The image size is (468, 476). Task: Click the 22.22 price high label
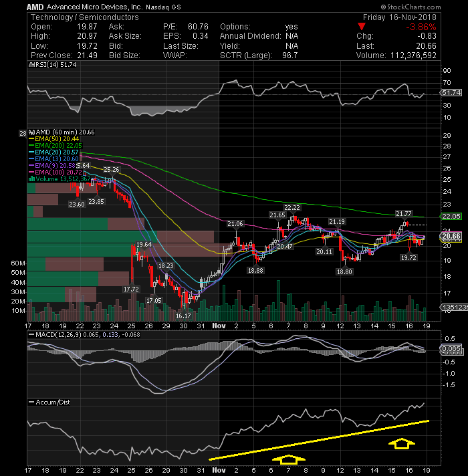click(292, 208)
